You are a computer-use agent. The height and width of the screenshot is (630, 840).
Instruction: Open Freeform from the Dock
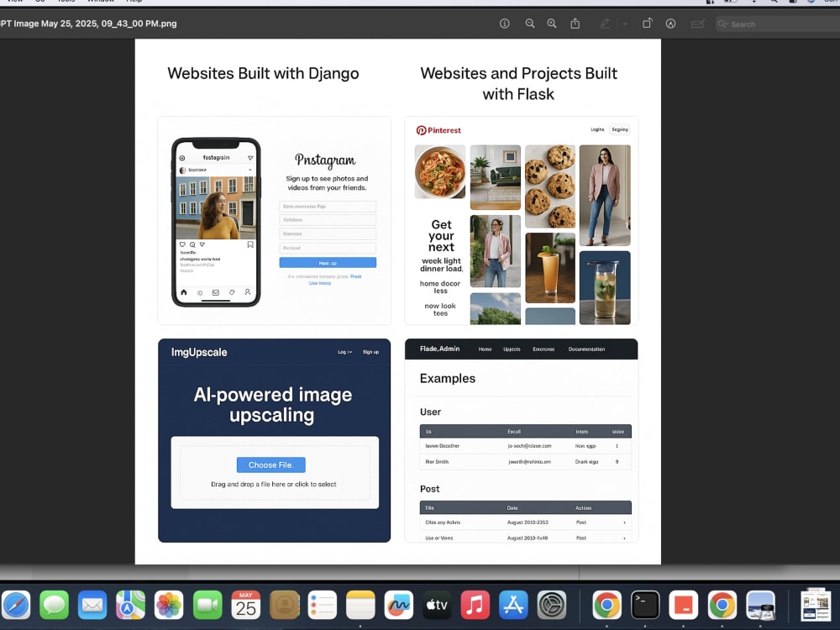tap(398, 605)
